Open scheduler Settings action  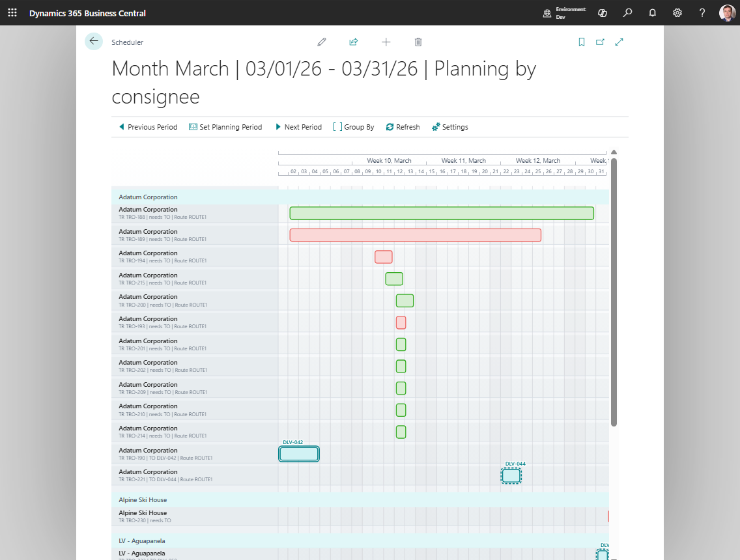449,127
